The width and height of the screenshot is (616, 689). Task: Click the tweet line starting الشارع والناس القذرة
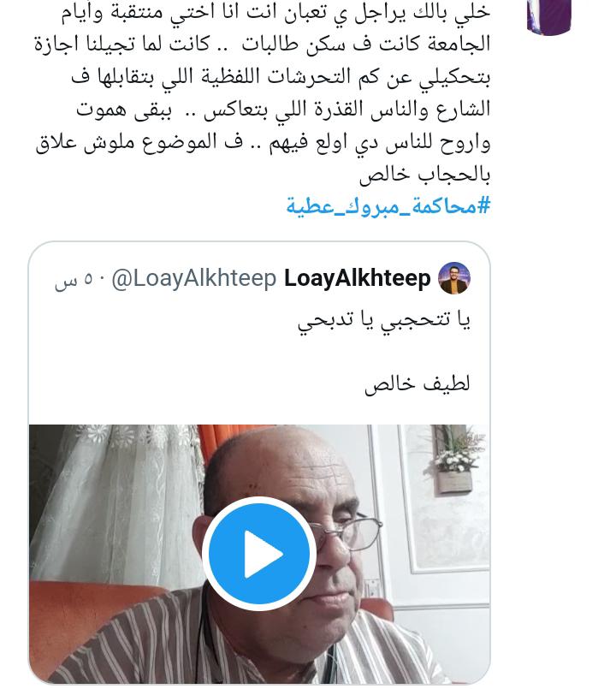(283, 109)
